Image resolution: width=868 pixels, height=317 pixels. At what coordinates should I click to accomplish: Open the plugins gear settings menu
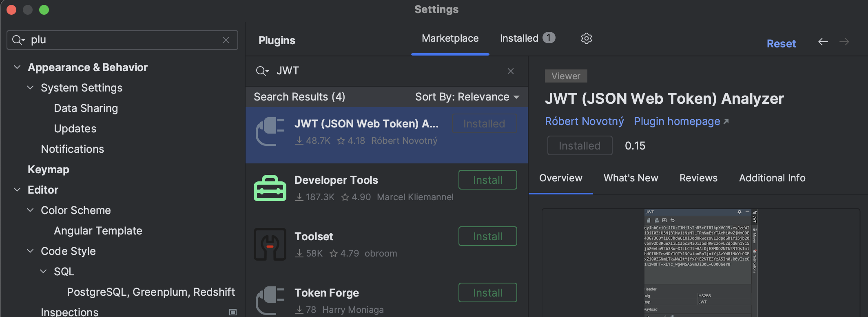[586, 38]
